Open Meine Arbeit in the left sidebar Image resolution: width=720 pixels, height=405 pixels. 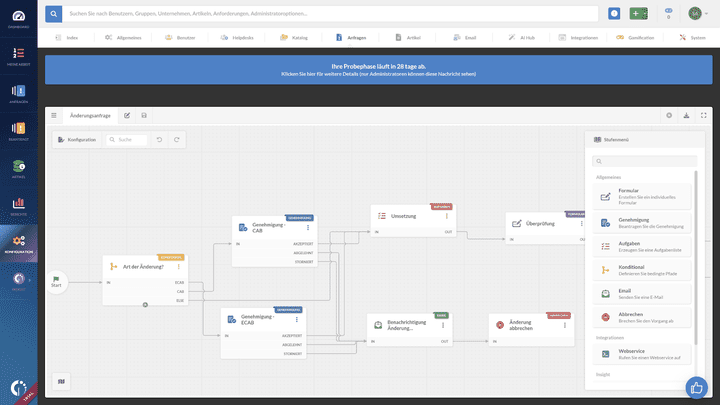click(x=18, y=56)
